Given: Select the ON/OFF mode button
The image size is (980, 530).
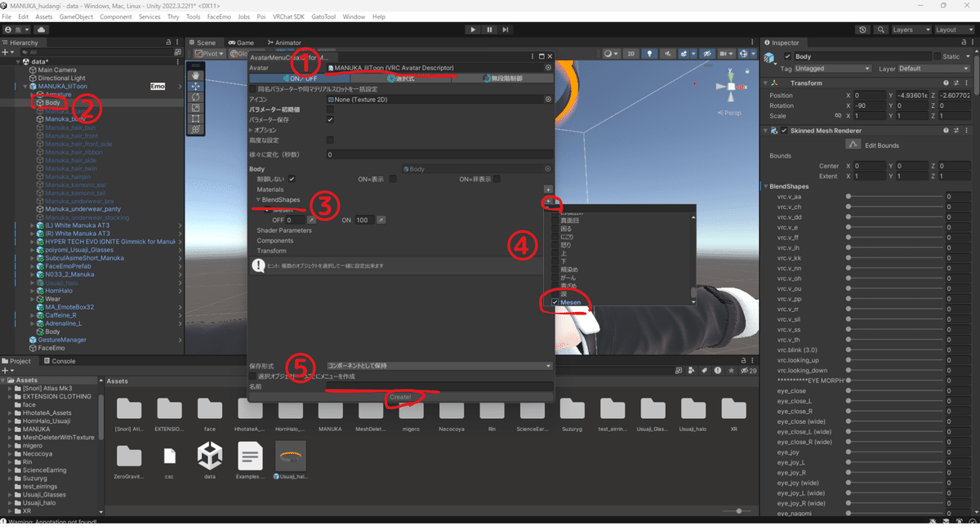Looking at the screenshot, I should coord(299,78).
